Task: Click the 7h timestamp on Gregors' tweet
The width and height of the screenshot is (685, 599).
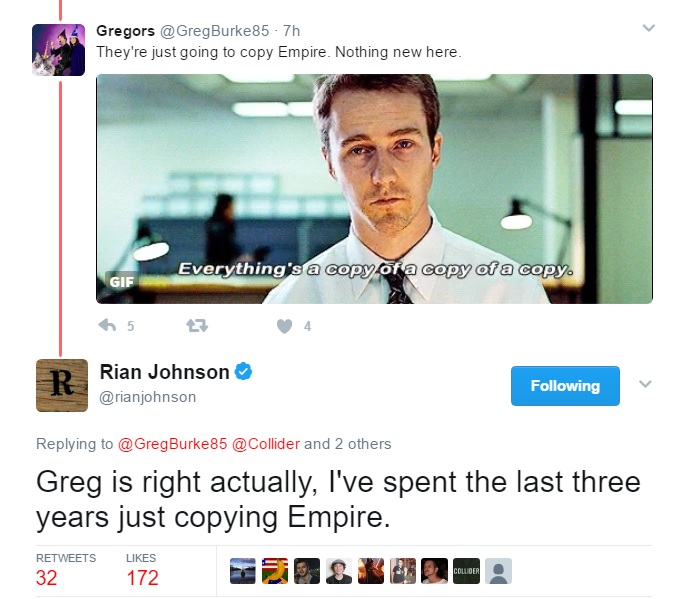Action: (x=291, y=31)
